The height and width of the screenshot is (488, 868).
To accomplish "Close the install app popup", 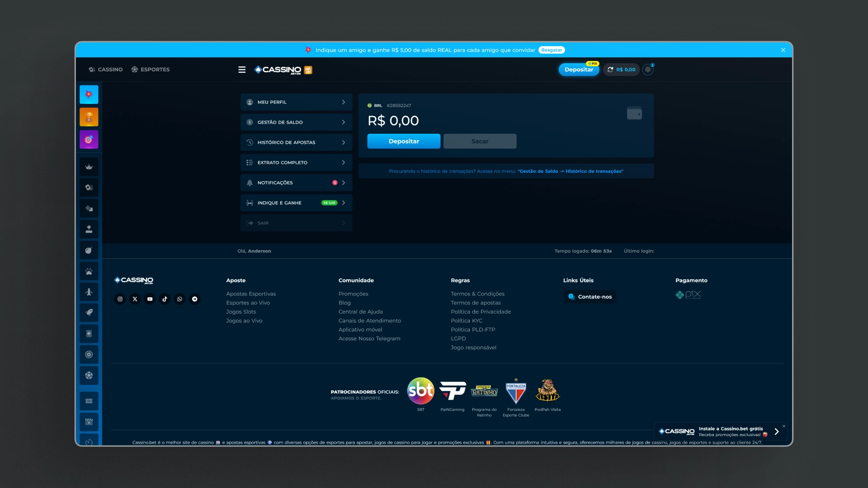I will (784, 426).
